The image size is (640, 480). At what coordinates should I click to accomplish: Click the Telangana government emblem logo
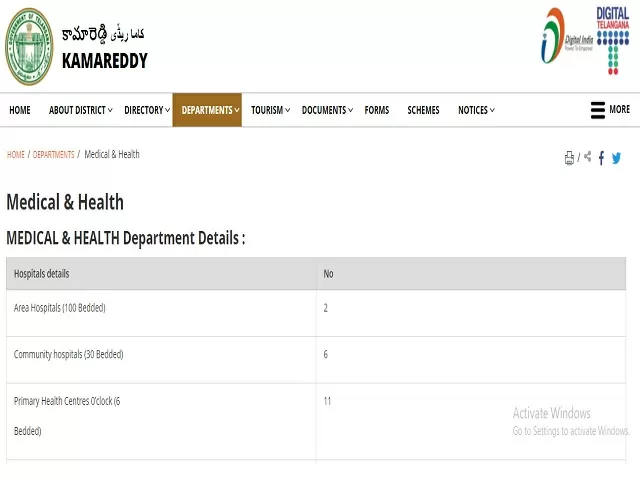coord(28,47)
